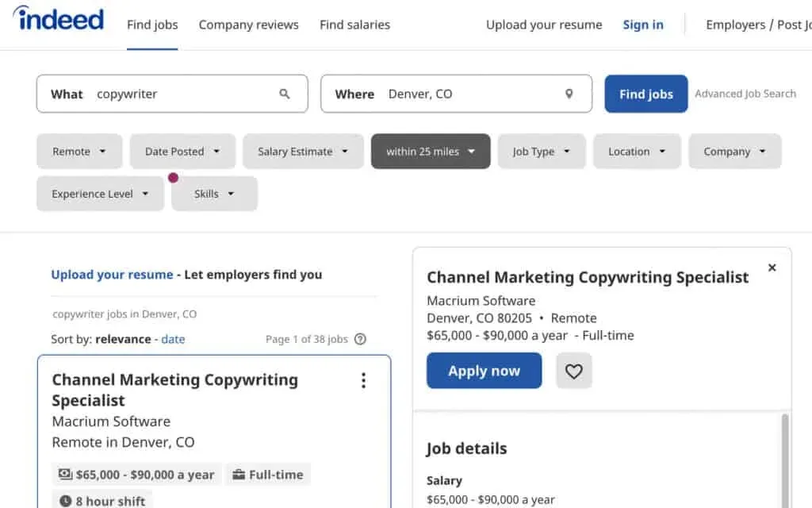This screenshot has width=812, height=508.
Task: Click the help question mark icon near job count
Action: (x=360, y=339)
